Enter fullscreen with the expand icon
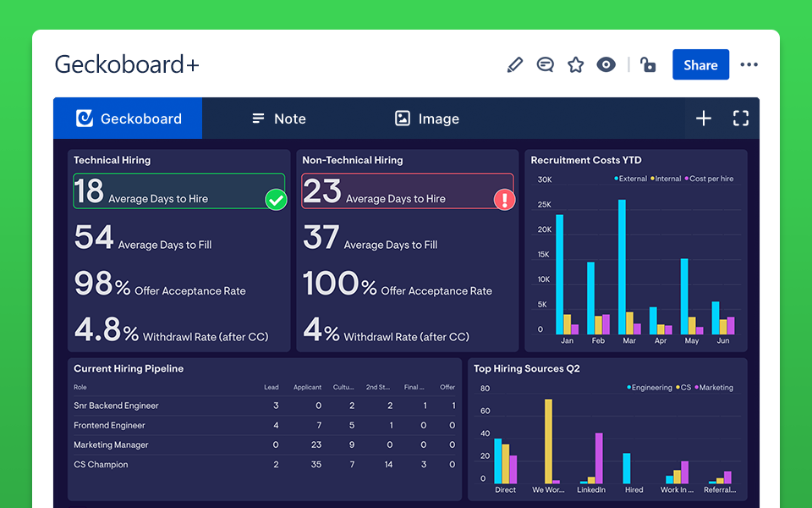Viewport: 812px width, 508px height. (741, 119)
